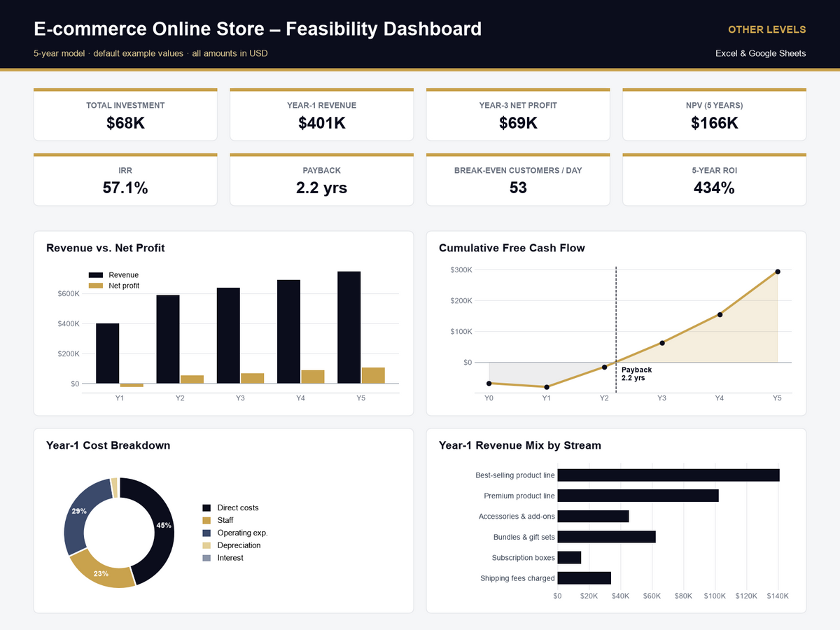Open the OTHER LEVELS link
The height and width of the screenshot is (630, 840).
[766, 29]
